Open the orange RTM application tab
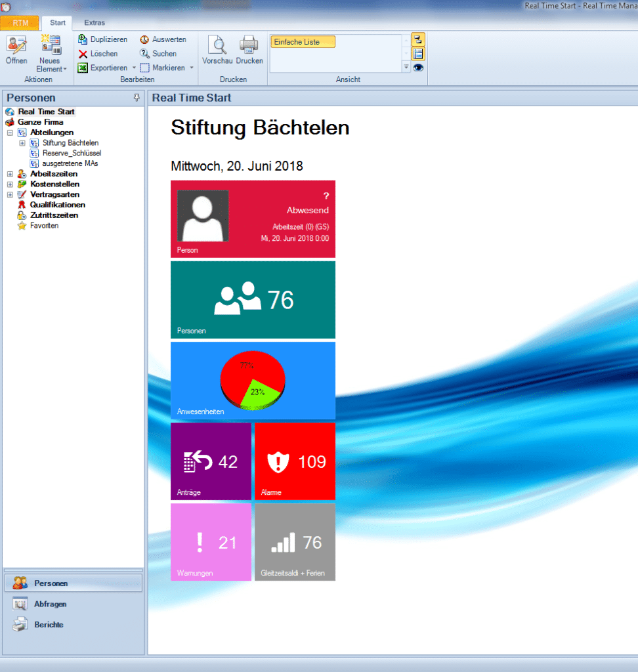Image resolution: width=638 pixels, height=672 pixels. [20, 23]
